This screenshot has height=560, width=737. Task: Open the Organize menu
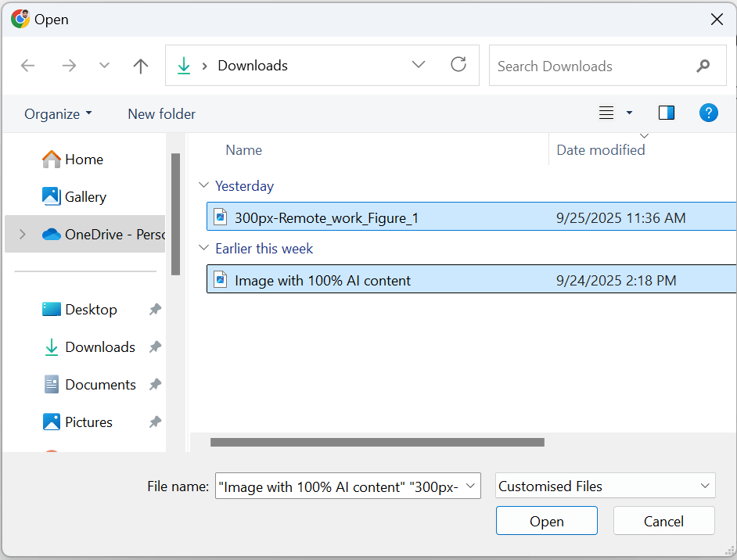click(x=58, y=114)
